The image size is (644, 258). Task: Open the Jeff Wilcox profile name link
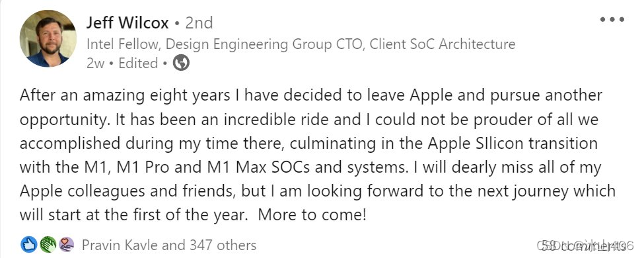127,23
